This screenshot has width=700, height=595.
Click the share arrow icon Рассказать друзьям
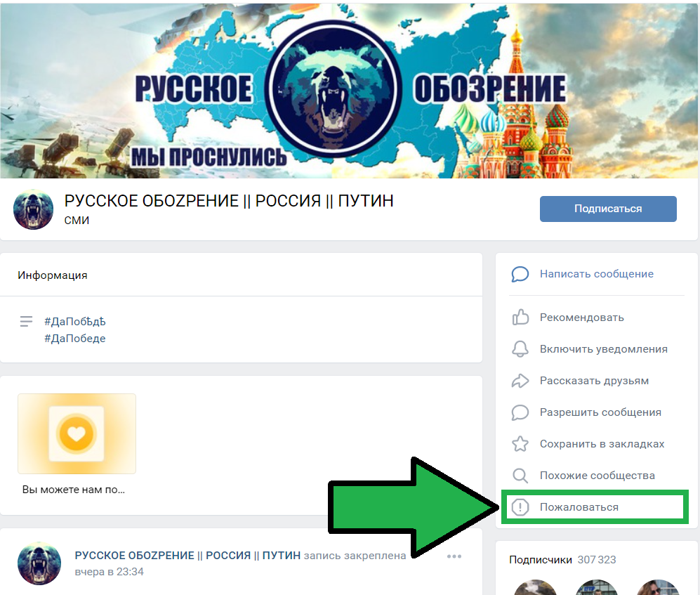click(520, 381)
